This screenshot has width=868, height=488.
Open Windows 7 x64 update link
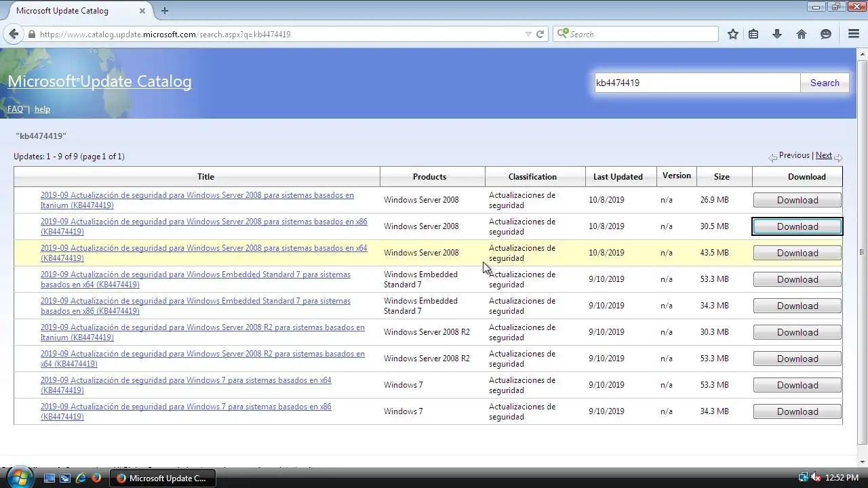tap(186, 385)
